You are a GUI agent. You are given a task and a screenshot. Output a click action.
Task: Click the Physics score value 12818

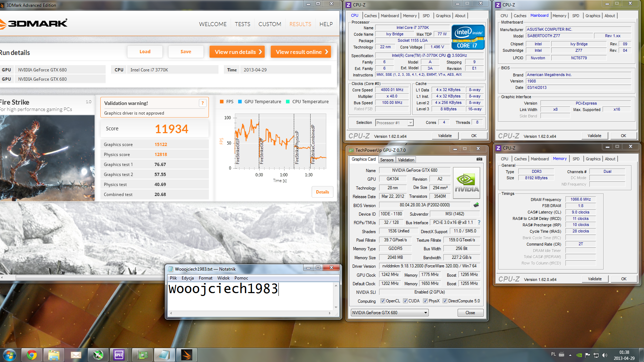point(161,155)
